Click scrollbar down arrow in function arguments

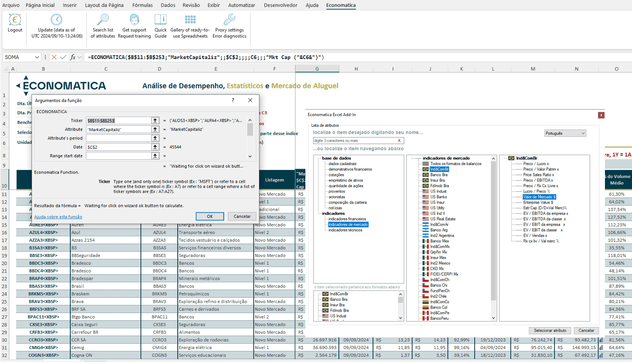click(x=250, y=156)
